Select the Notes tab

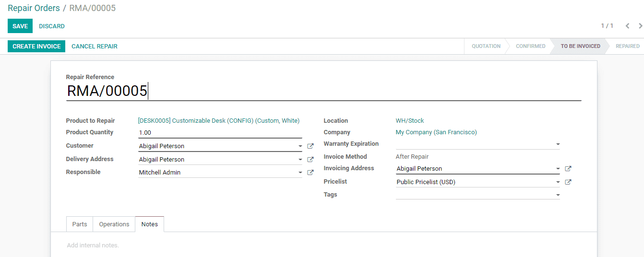tap(150, 224)
